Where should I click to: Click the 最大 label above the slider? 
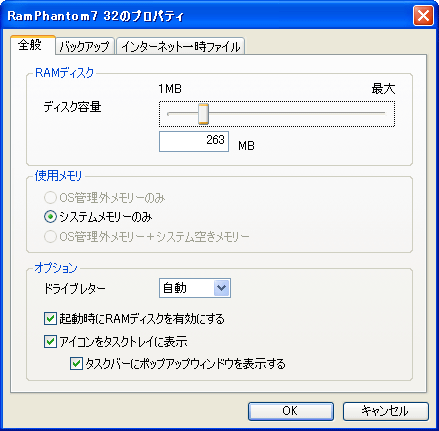tap(383, 89)
